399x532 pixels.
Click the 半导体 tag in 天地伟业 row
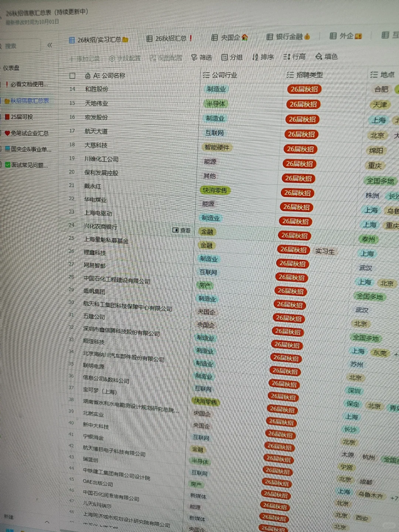click(x=215, y=104)
